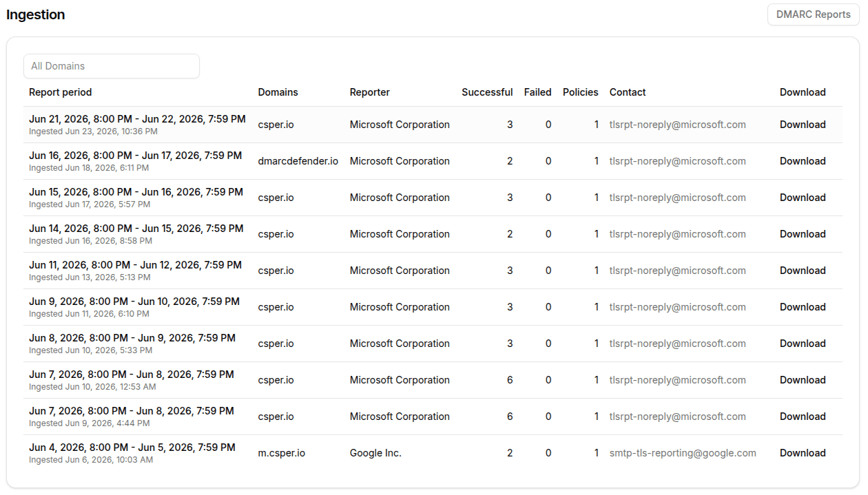Select the Jun 21 - Jun 22, 2026 report period

137,119
